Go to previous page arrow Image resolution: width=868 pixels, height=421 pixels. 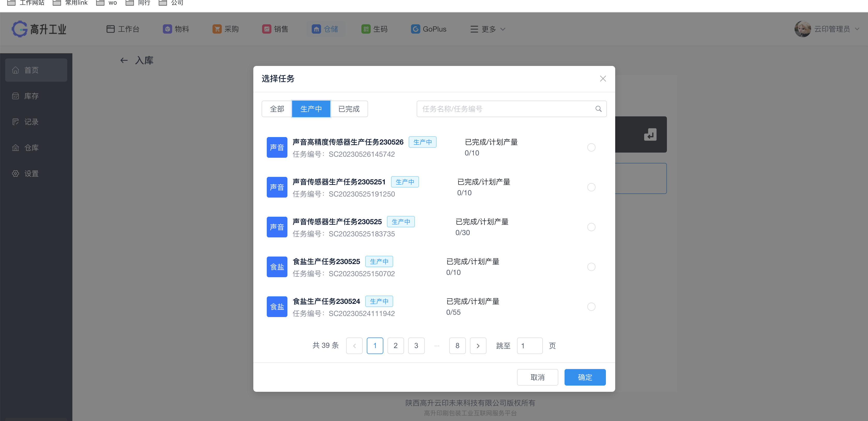[354, 345]
